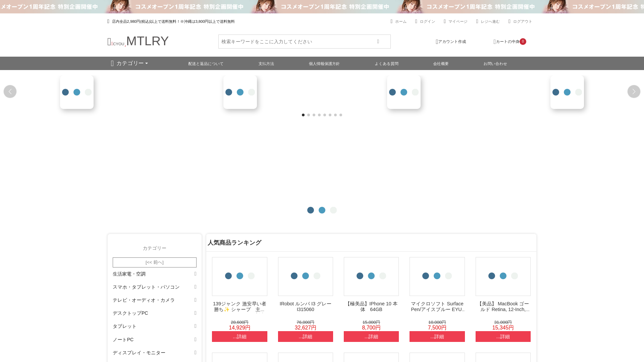Select sixth carousel pagination dot
644x362 pixels.
330,115
